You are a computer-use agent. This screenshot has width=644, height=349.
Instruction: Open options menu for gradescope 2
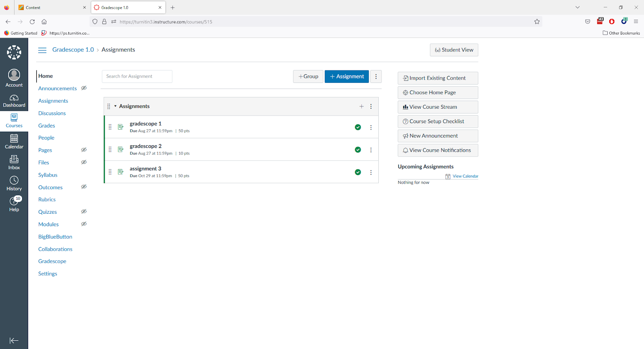pyautogui.click(x=371, y=150)
